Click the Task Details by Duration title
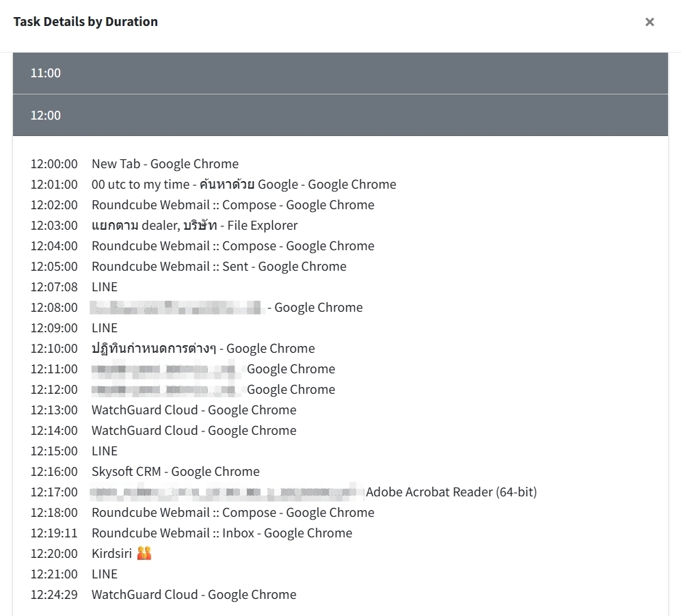Viewport: 681px width, 616px height. click(x=85, y=22)
